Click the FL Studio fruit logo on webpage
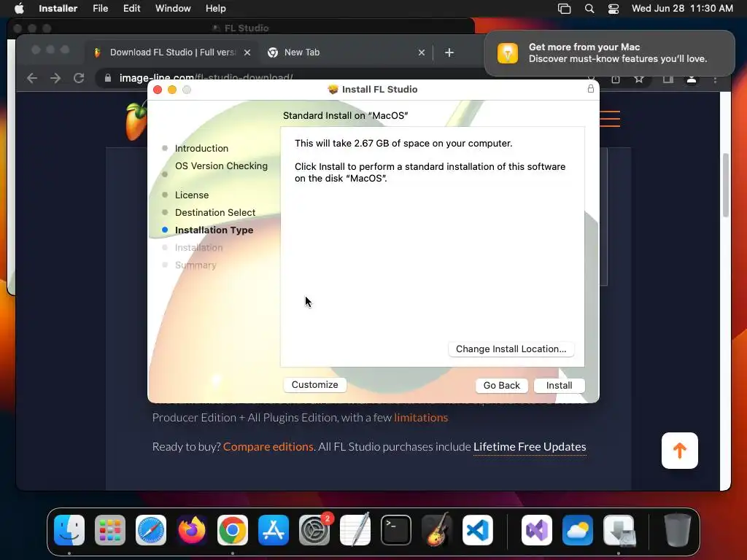 (136, 121)
